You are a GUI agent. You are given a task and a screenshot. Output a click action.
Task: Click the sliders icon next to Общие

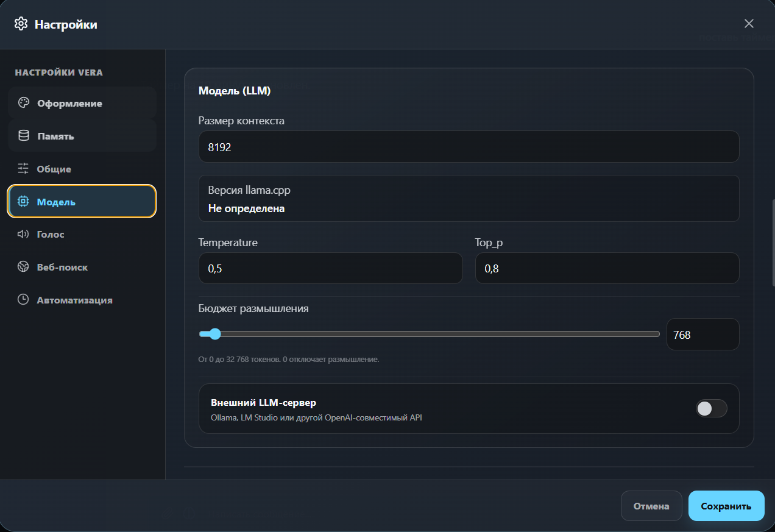pyautogui.click(x=23, y=169)
